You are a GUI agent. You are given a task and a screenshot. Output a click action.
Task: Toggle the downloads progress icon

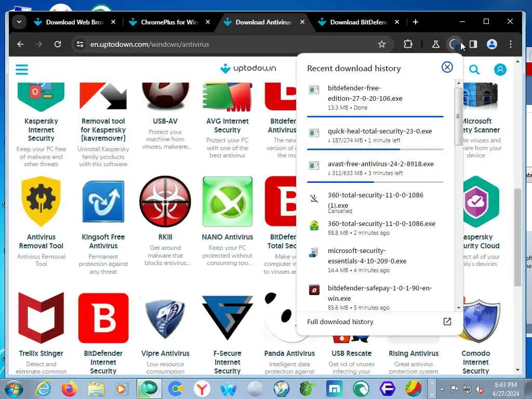(x=454, y=45)
